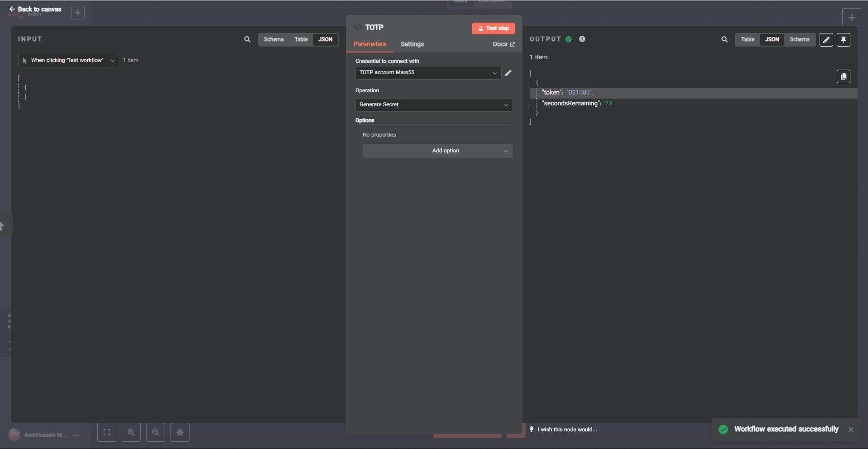
Task: Switch output view to Table
Action: [747, 39]
